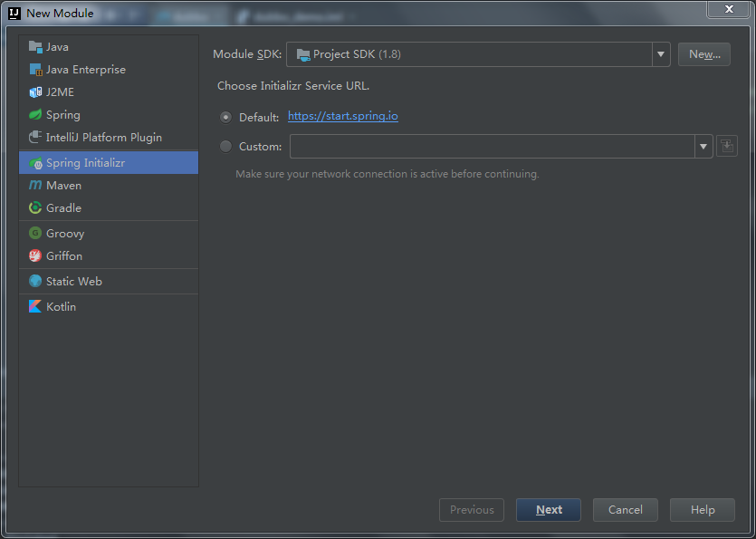Click the download icon beside Custom field
The width and height of the screenshot is (756, 539).
(x=727, y=146)
